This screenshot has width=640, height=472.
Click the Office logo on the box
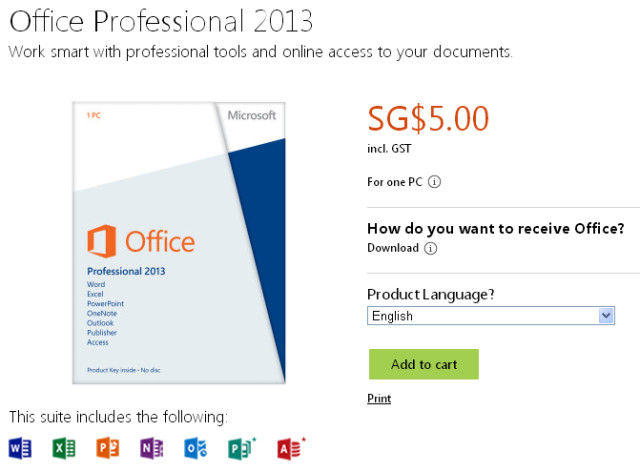pos(141,241)
